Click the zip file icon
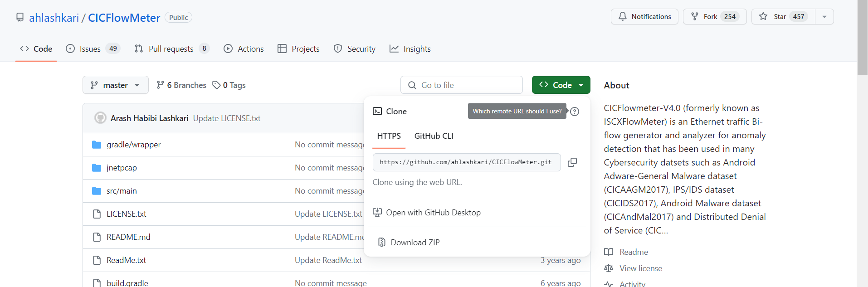Viewport: 868px width, 287px height. point(382,242)
